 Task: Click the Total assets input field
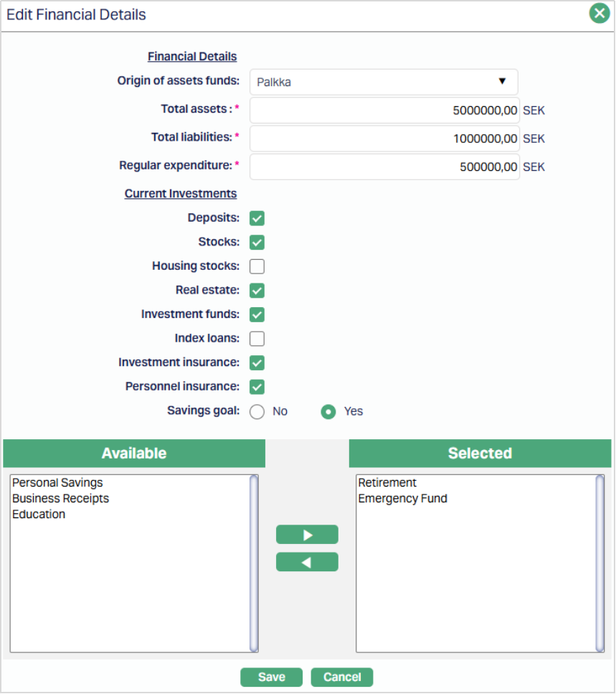pos(384,111)
